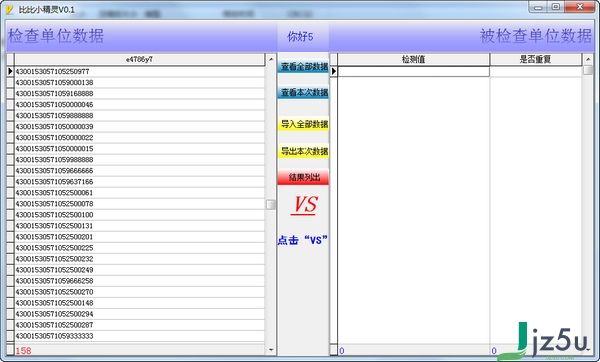
Task: Click the left grid vertical scrollbar thumb
Action: pos(271,205)
